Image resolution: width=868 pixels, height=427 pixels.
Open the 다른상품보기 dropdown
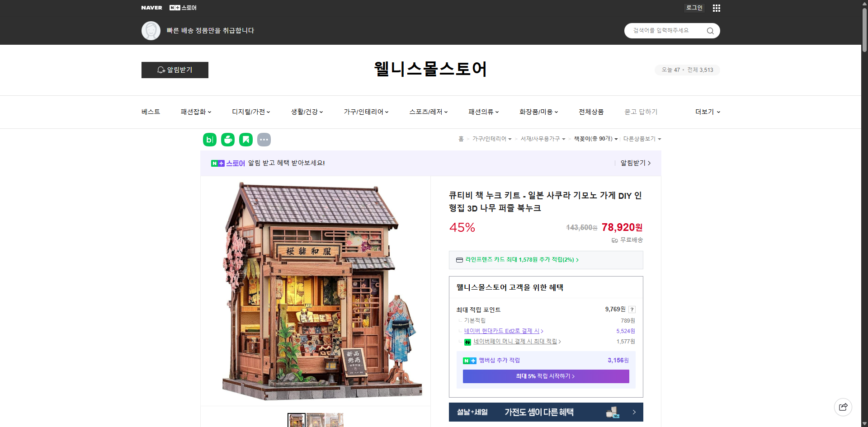pyautogui.click(x=642, y=139)
